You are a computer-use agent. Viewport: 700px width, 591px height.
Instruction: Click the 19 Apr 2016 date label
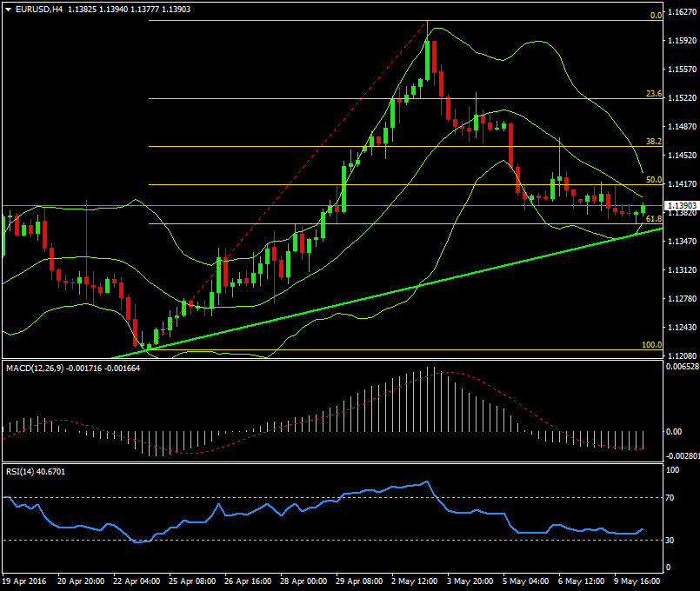pyautogui.click(x=23, y=581)
